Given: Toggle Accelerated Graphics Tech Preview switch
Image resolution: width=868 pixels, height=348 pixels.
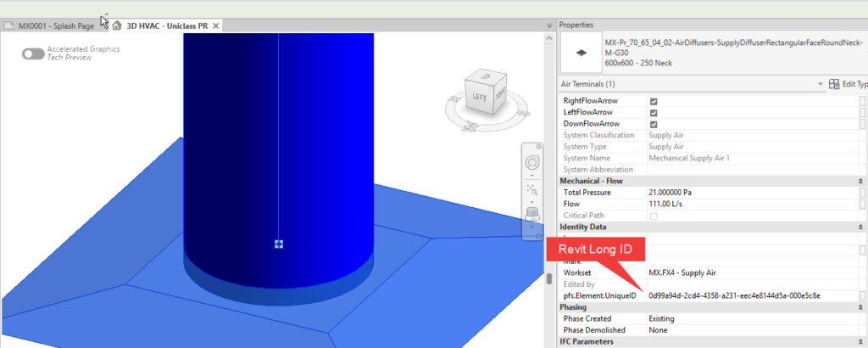Looking at the screenshot, I should (x=33, y=53).
